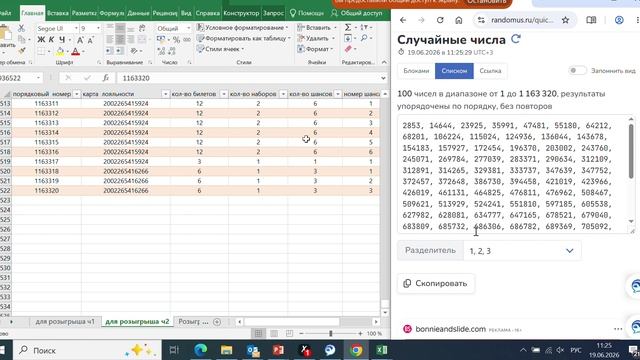640x360 pixels.
Task: Open the Вставка ribbon tab
Action: (x=58, y=13)
